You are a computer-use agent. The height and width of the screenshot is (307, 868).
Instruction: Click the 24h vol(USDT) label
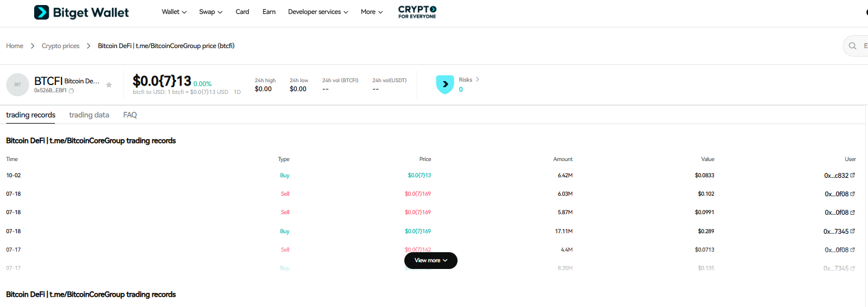tap(389, 81)
